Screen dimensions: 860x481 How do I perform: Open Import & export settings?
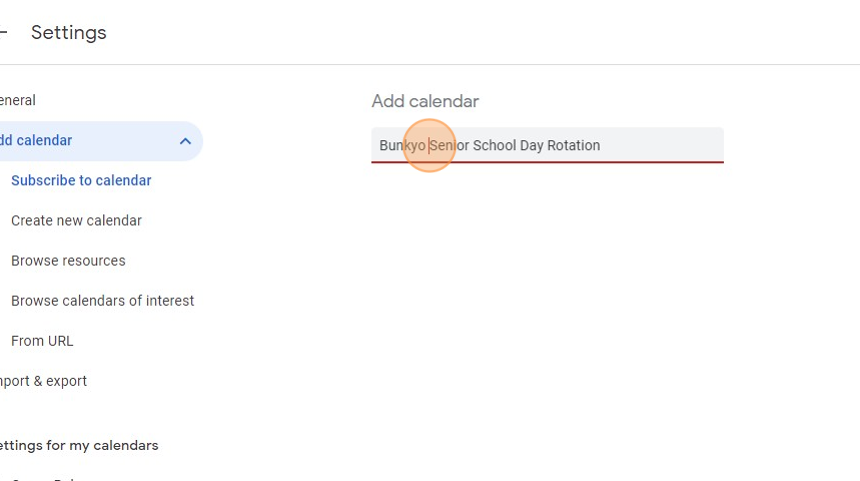click(x=44, y=381)
